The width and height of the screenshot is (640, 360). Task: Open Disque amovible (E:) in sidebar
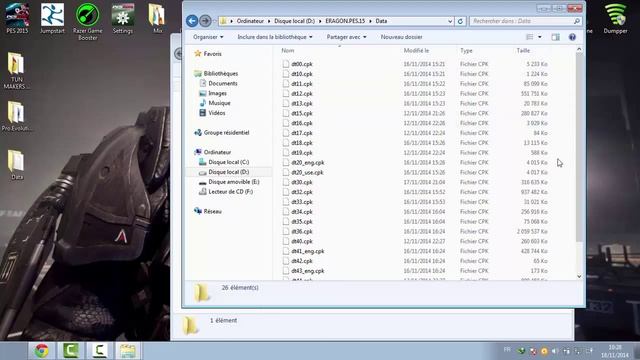tap(229, 182)
